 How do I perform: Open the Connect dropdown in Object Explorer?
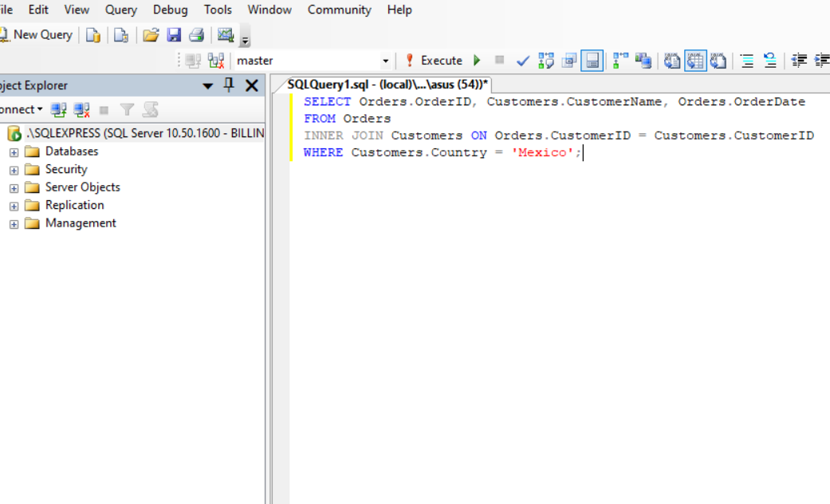(24, 109)
